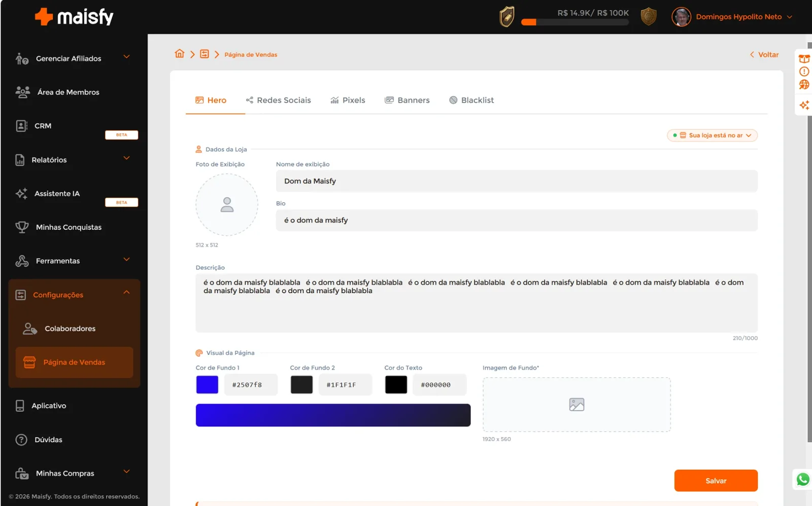Edit hex code #2507f8 field
Viewport: 812px width, 506px height.
[x=251, y=385]
